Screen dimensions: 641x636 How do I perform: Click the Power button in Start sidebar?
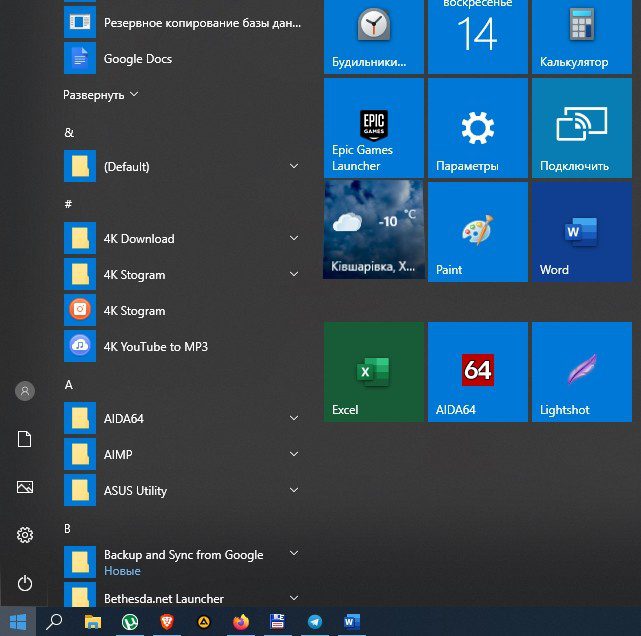[x=25, y=583]
